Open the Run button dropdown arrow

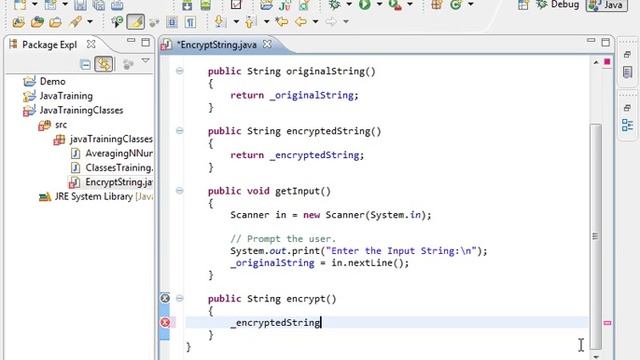point(379,4)
